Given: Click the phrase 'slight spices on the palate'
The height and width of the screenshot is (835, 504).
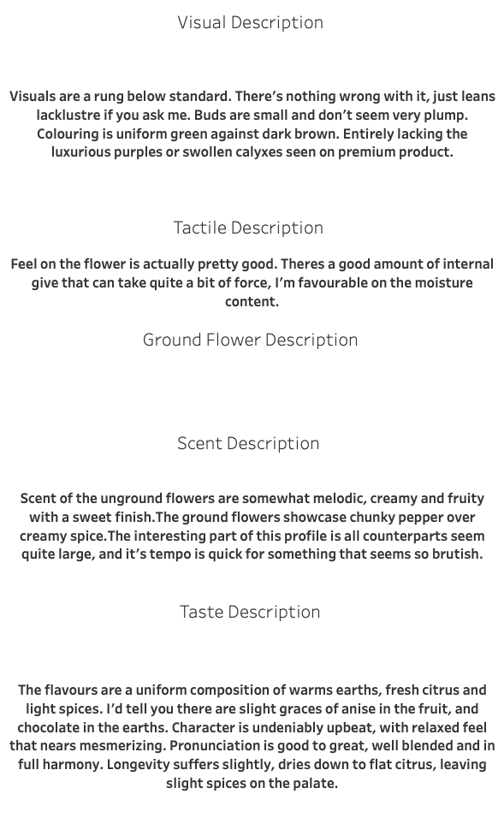Looking at the screenshot, I should [252, 784].
